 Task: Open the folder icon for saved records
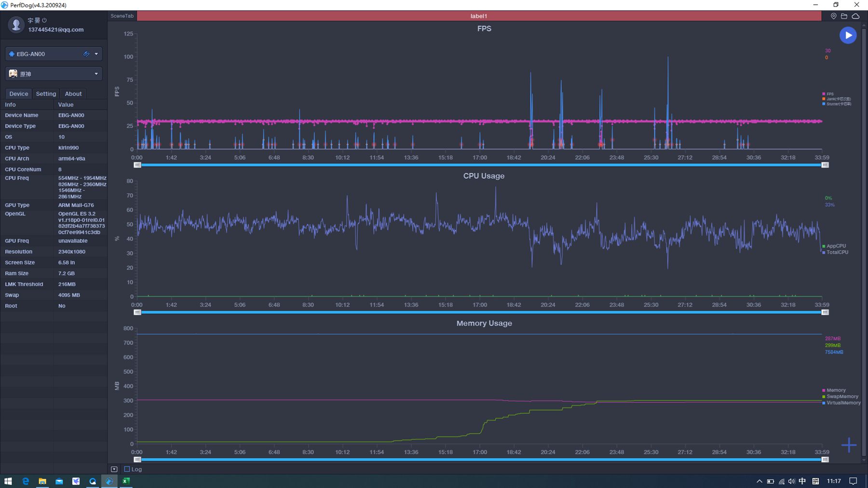844,16
